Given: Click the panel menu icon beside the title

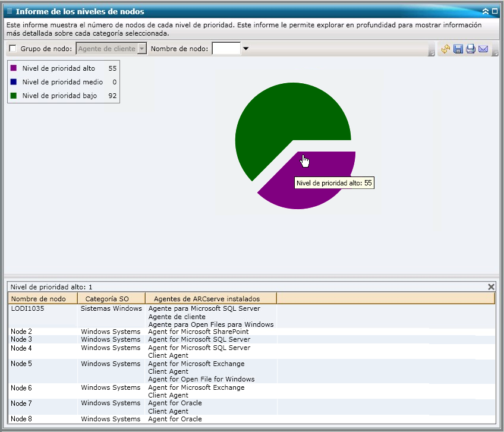Looking at the screenshot, I should pyautogui.click(x=9, y=11).
